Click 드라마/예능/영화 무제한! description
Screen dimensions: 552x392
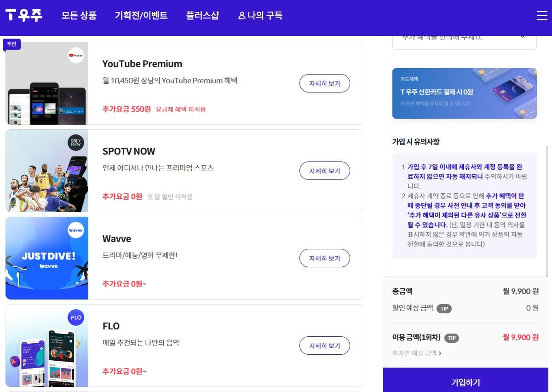coord(140,255)
